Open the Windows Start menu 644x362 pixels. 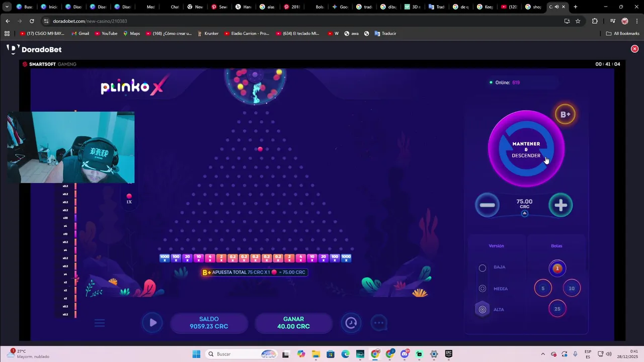[x=196, y=354]
